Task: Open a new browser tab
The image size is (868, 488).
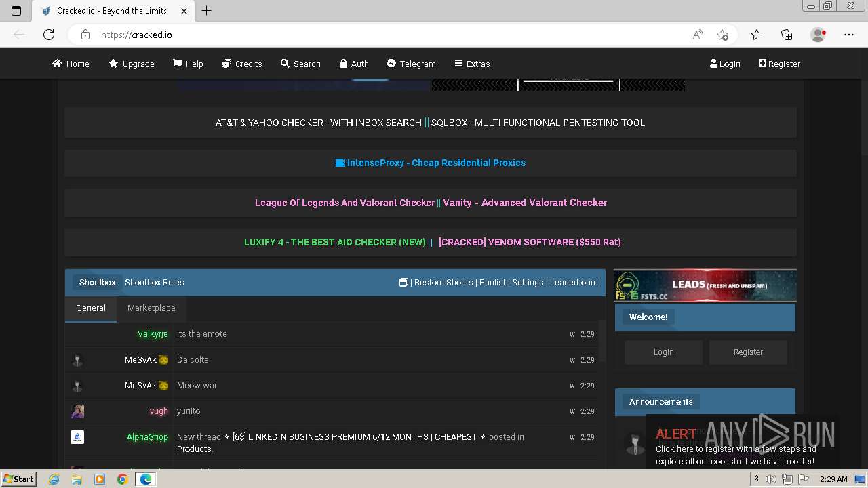Action: tap(207, 10)
